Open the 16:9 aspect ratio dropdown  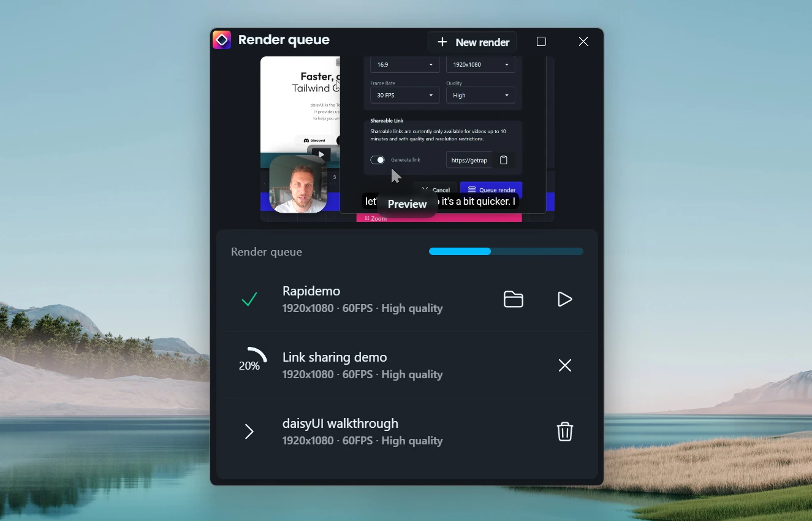click(x=404, y=65)
